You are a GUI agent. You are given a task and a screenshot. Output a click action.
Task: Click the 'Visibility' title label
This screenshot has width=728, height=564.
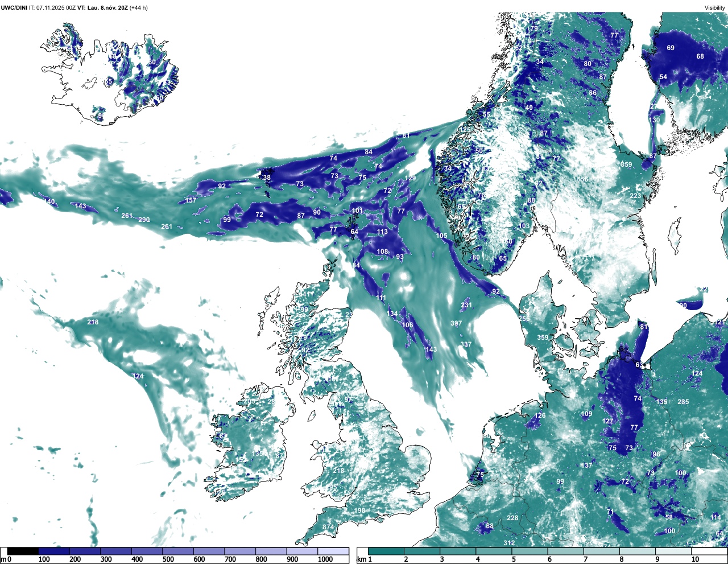pos(715,7)
